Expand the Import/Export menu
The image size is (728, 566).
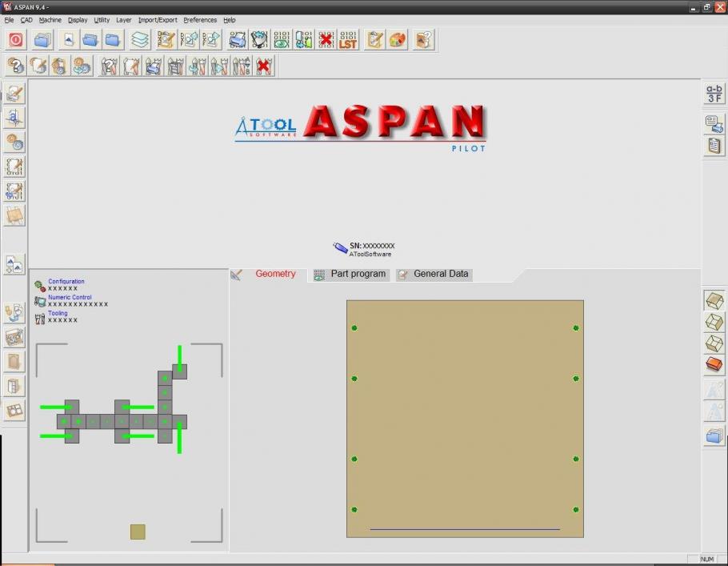click(x=158, y=20)
